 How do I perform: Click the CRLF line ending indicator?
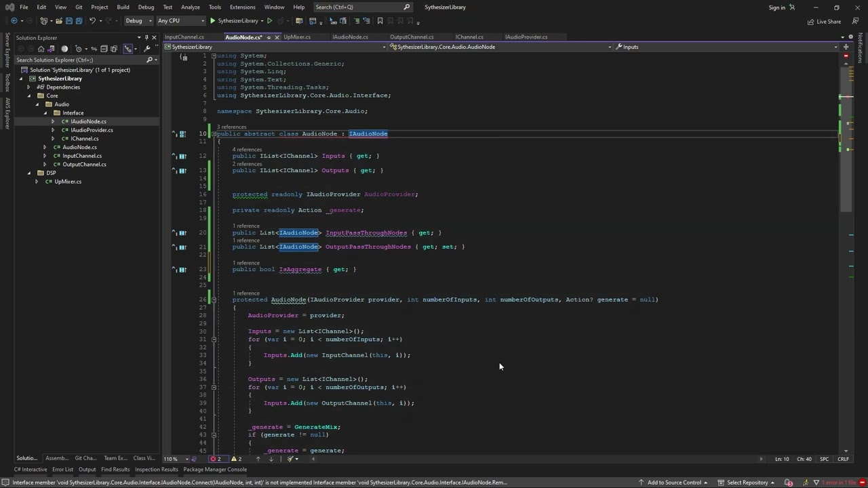click(x=843, y=459)
